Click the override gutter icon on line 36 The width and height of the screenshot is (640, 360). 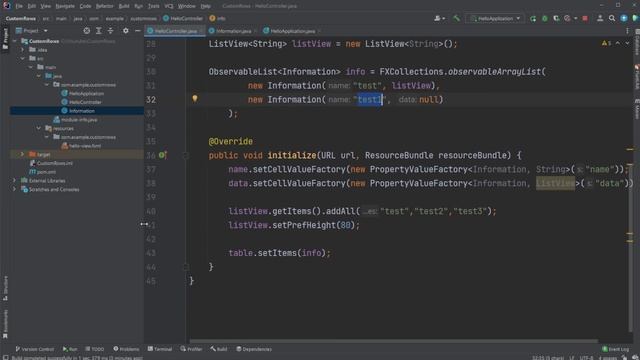[x=162, y=155]
